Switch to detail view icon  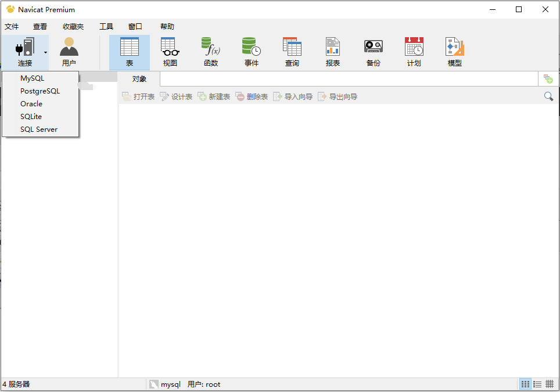click(x=537, y=384)
